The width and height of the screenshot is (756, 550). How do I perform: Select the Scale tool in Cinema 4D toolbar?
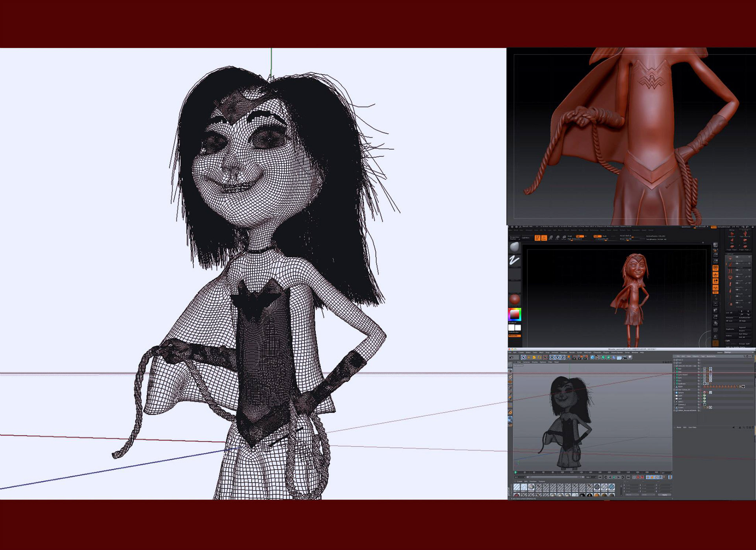click(534, 357)
